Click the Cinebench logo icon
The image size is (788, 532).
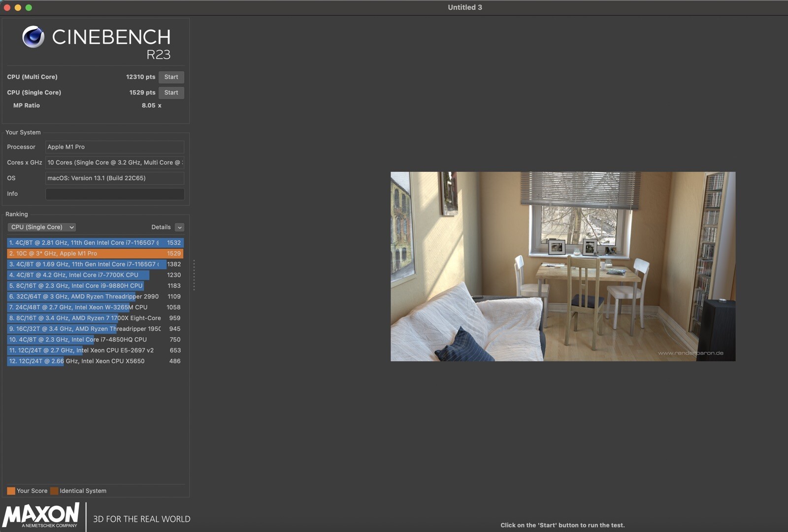pos(33,37)
